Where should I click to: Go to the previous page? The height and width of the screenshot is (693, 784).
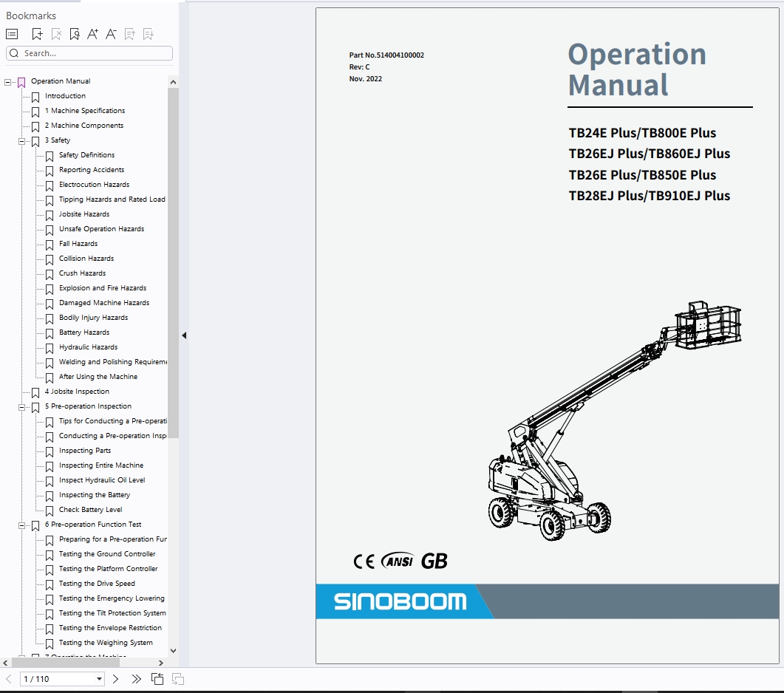tap(9, 679)
